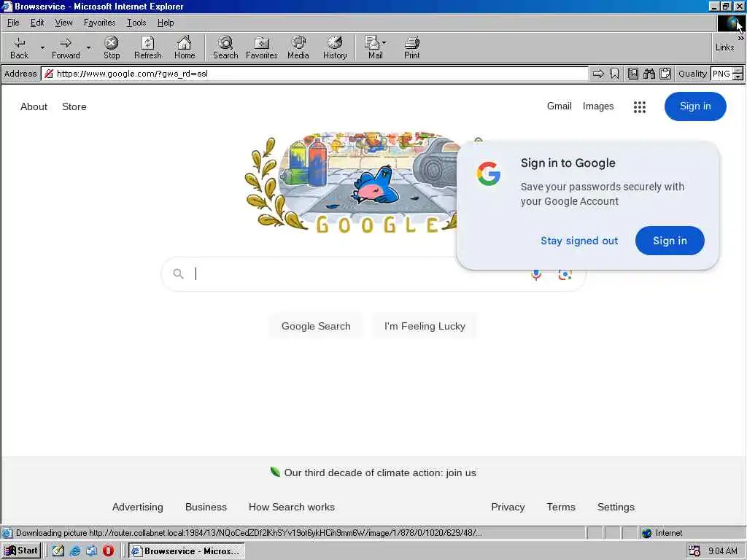Click the system tray scheduler icon
Image resolution: width=747 pixels, height=560 pixels.
tap(694, 551)
